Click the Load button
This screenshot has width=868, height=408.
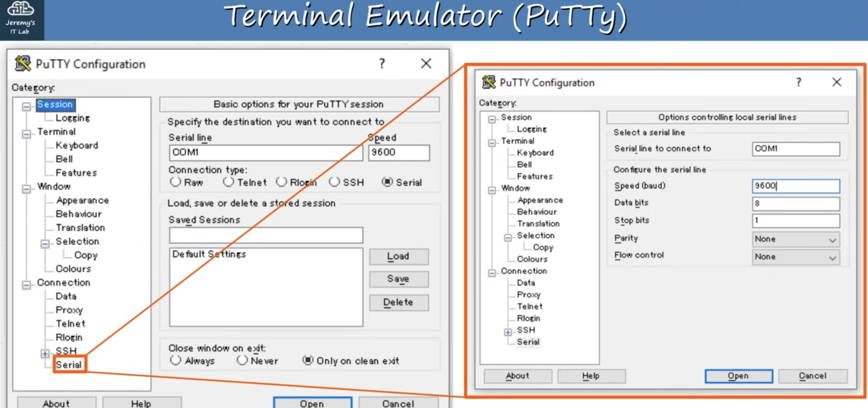point(399,256)
